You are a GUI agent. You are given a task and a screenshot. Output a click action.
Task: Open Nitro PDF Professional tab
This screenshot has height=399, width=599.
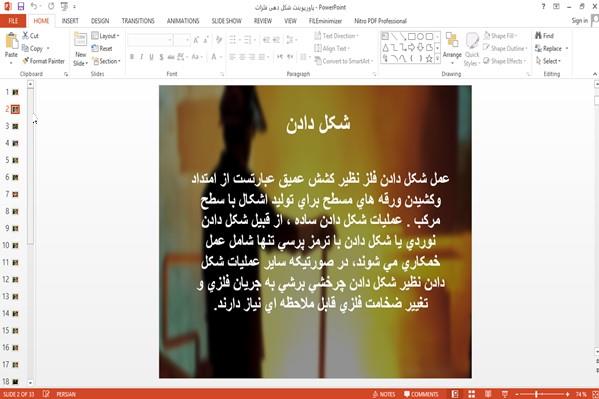pyautogui.click(x=380, y=21)
